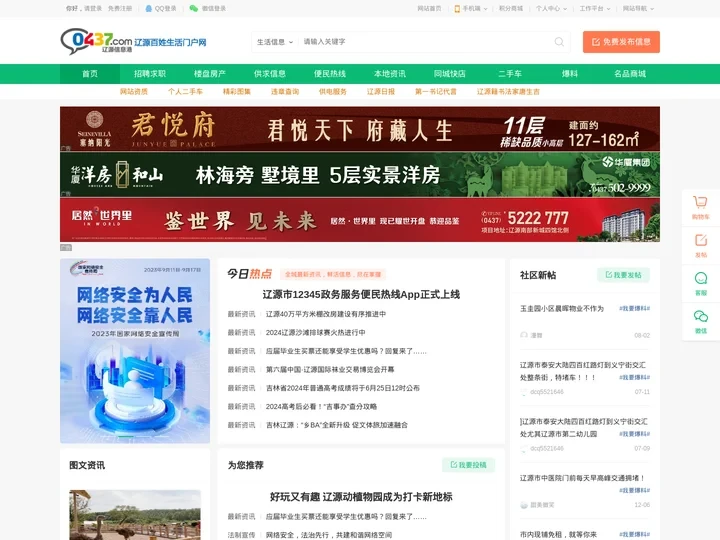
Task: Click the 我要投稿 button
Action: pos(468,465)
